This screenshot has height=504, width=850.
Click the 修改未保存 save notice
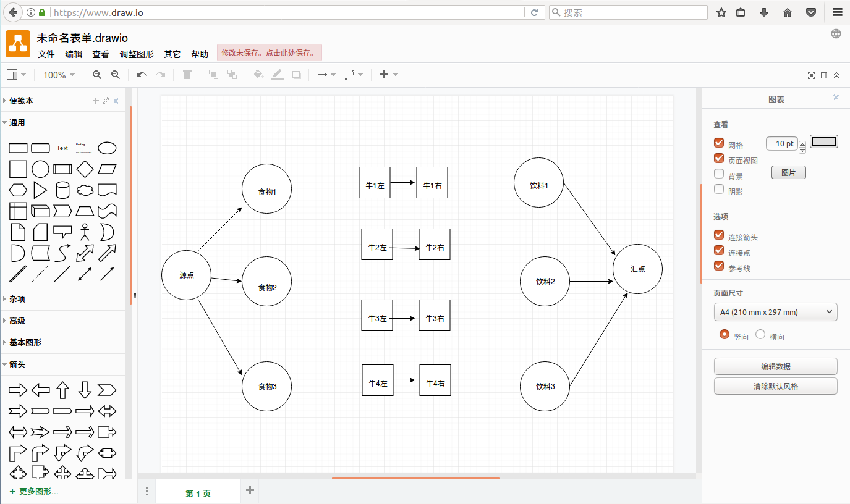tap(270, 52)
